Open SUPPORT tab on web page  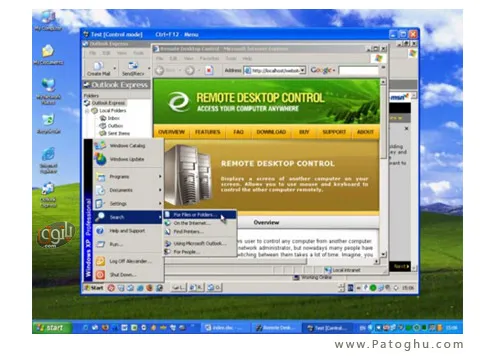pyautogui.click(x=334, y=132)
